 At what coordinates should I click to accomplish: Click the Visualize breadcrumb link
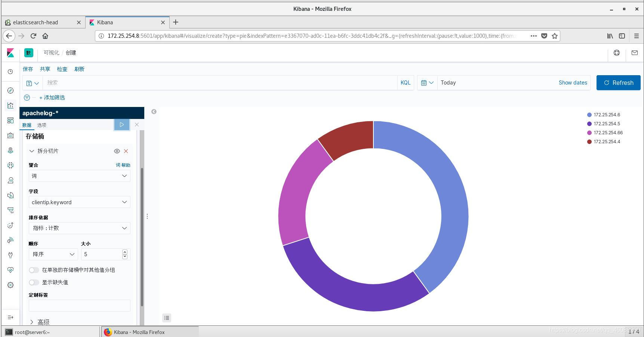pos(52,53)
